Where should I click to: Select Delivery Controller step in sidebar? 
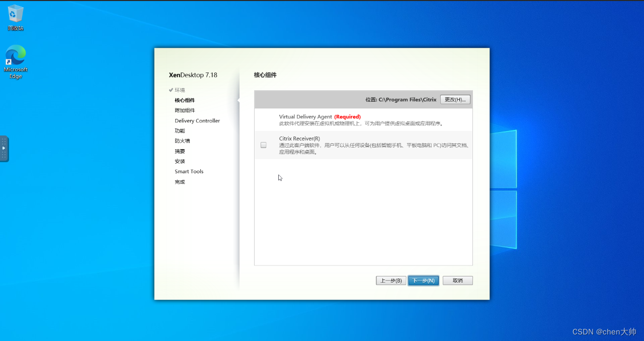tap(197, 121)
